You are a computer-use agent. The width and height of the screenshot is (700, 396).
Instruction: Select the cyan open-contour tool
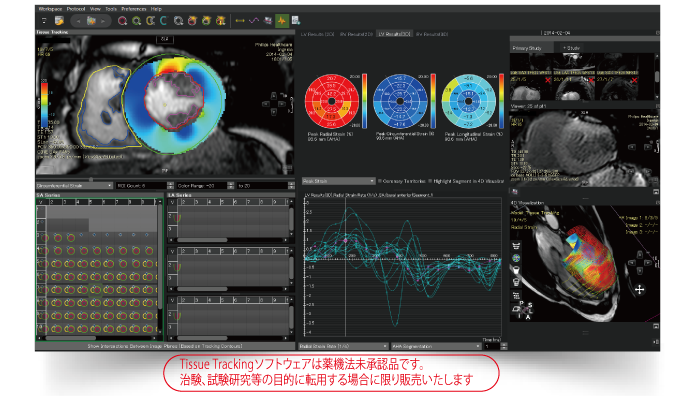click(x=163, y=21)
